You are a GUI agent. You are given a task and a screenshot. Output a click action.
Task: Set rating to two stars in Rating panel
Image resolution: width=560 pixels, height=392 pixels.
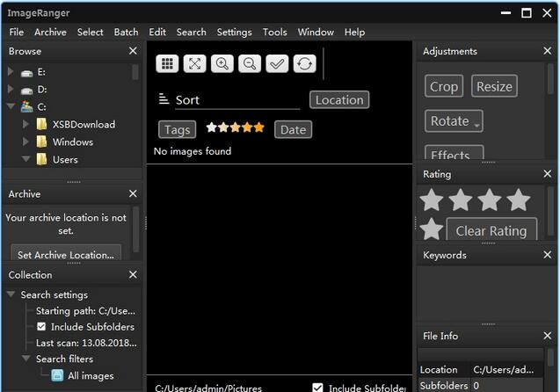tap(461, 200)
